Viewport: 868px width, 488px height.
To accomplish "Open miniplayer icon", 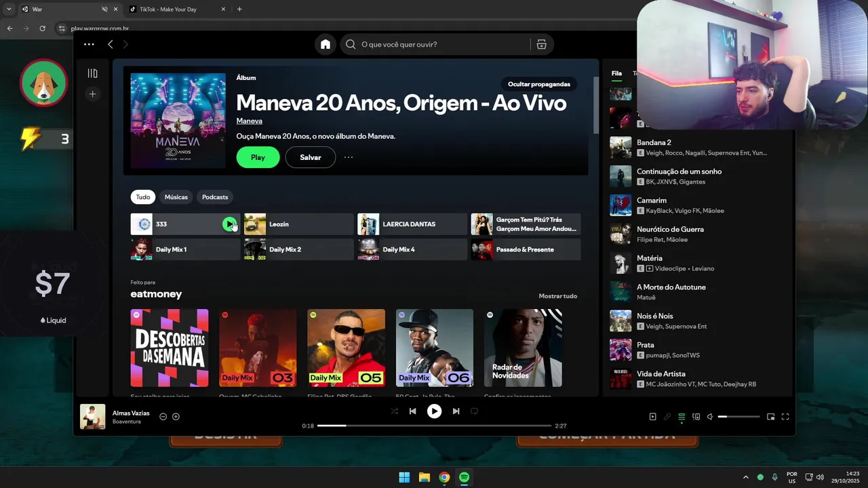I will [x=770, y=417].
